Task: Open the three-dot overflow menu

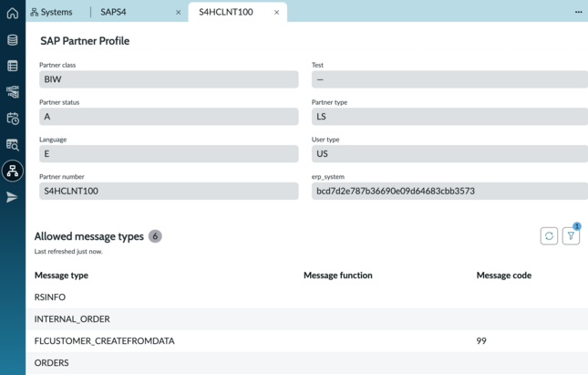Action: coord(578,12)
